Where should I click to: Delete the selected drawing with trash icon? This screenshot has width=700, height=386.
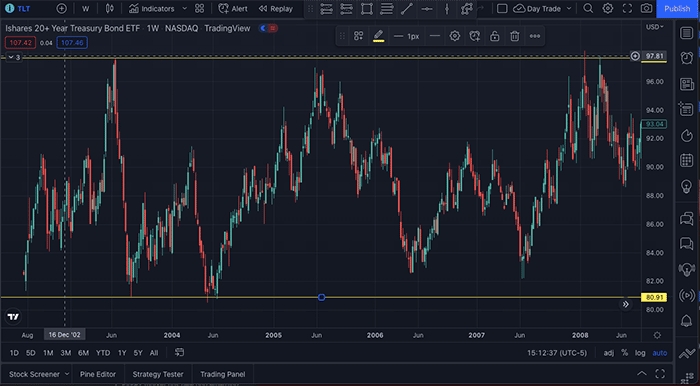pos(515,36)
